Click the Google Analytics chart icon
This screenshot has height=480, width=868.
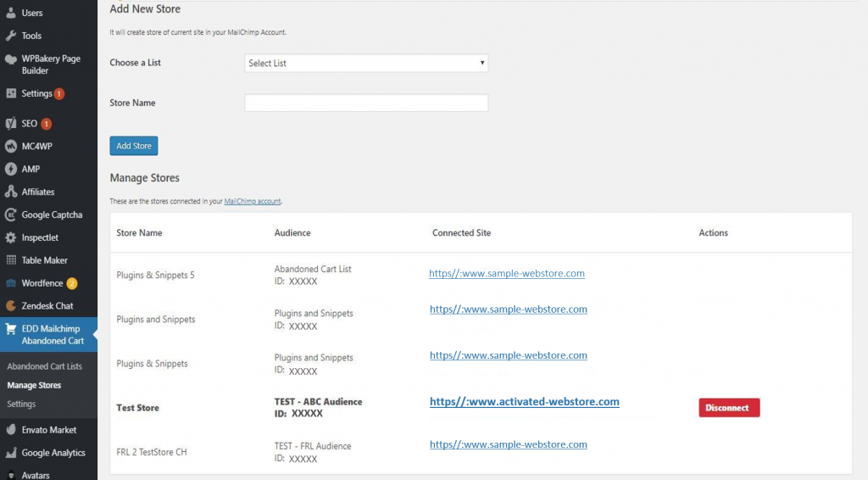[11, 452]
